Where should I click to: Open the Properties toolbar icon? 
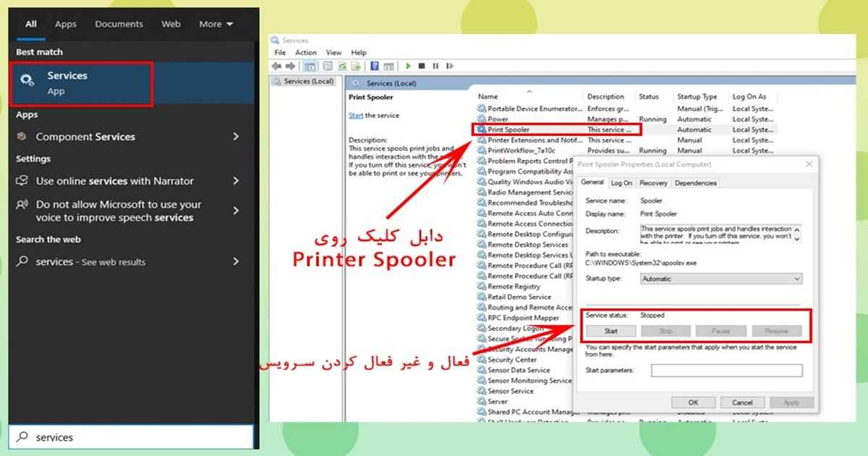[x=328, y=66]
